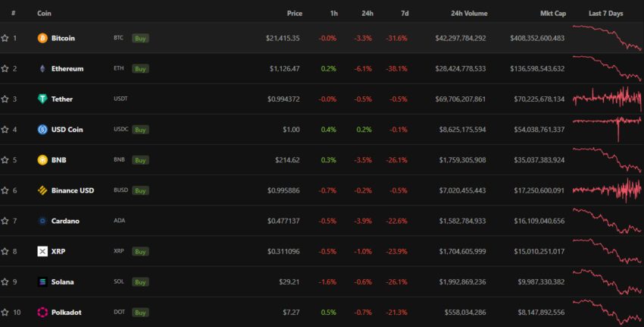
Task: Star the Cardano row
Action: click(5, 221)
